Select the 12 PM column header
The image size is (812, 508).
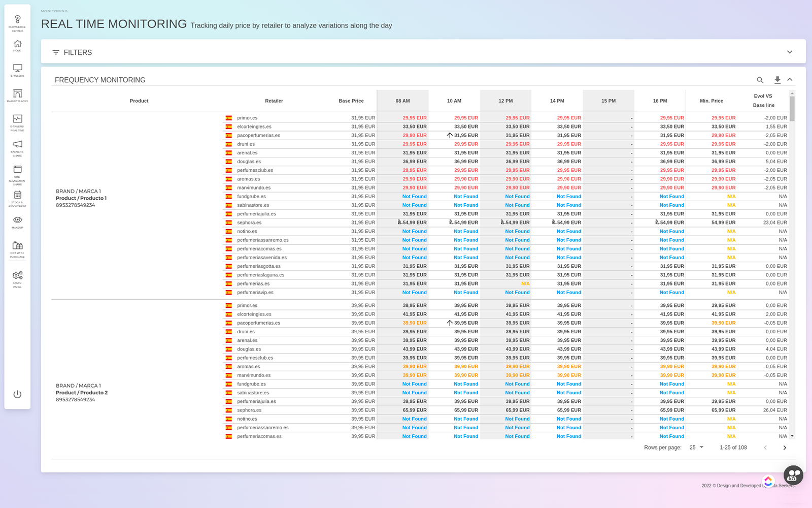505,101
